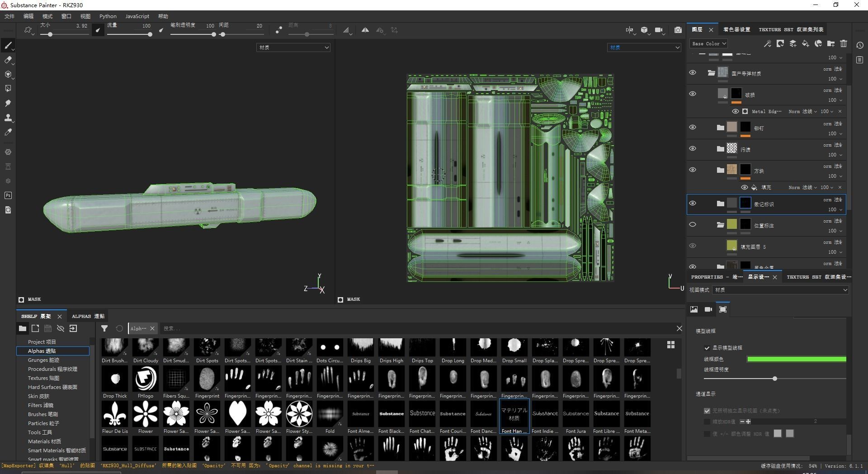Click the green 线框颜色 color swatch
Image resolution: width=868 pixels, height=474 pixels.
point(797,359)
